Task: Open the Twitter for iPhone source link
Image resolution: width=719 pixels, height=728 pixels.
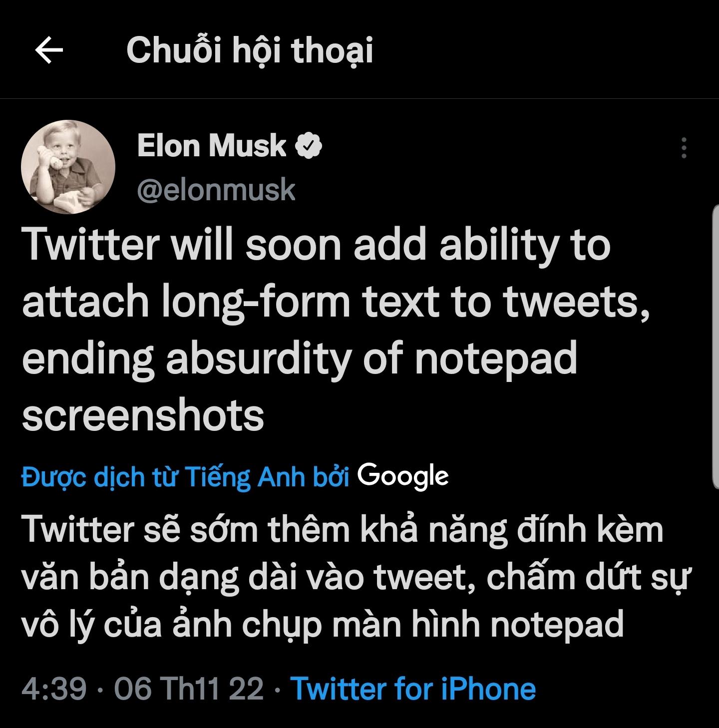Action: tap(413, 689)
